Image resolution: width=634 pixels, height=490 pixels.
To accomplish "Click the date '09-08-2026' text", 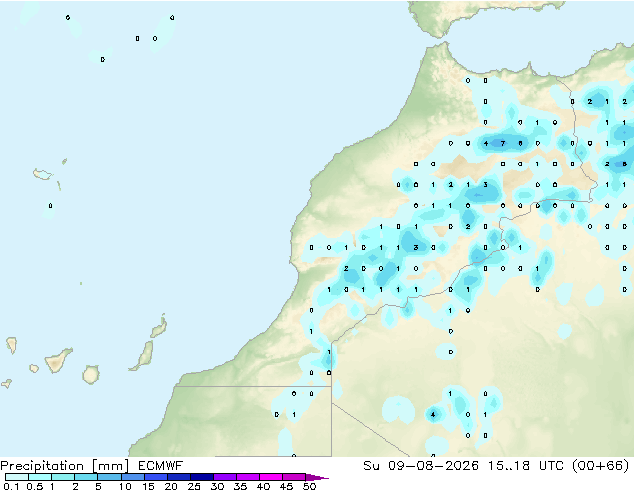I will point(433,466).
